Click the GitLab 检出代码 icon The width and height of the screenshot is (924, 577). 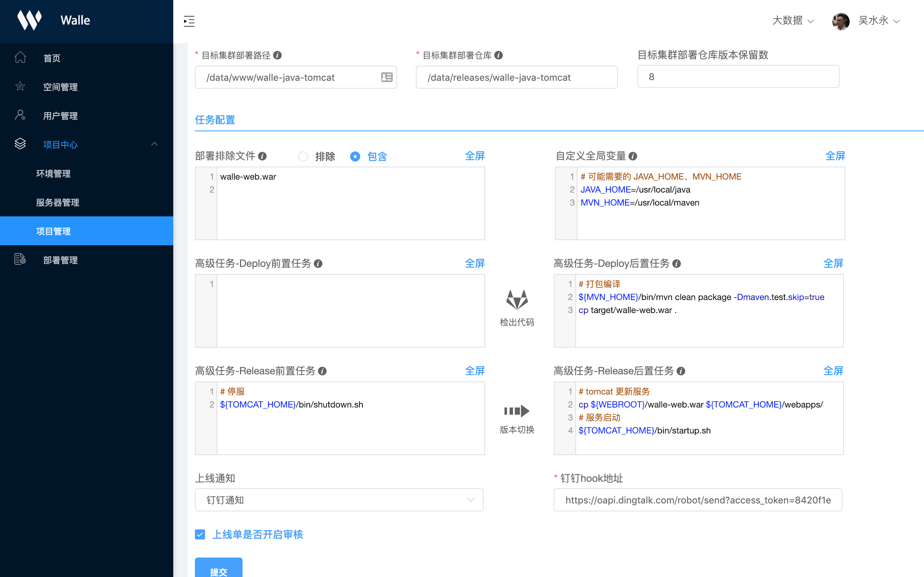click(x=517, y=300)
